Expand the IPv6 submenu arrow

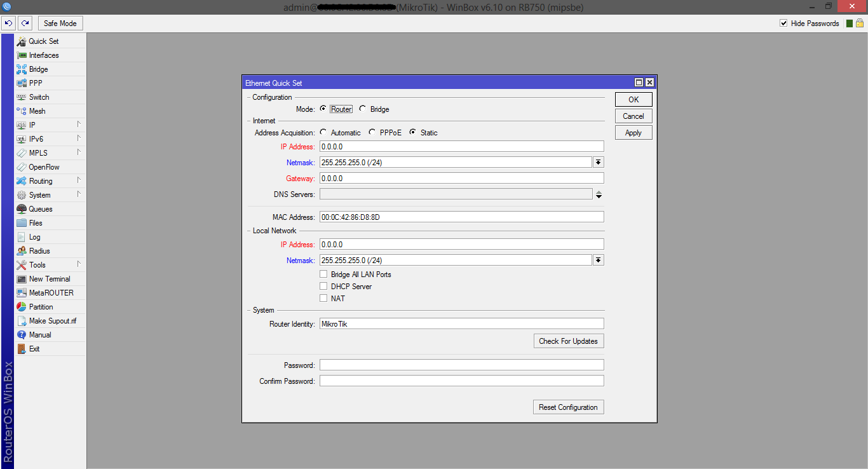coord(79,139)
